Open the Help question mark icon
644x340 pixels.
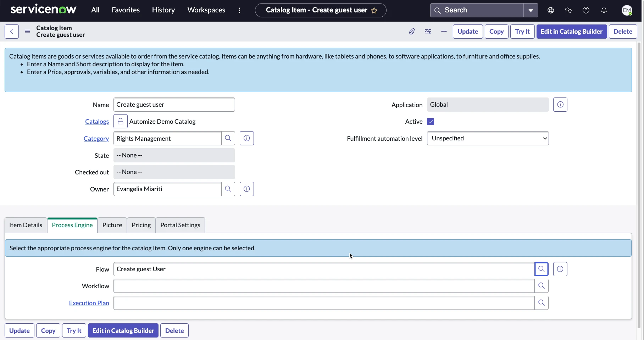[585, 10]
